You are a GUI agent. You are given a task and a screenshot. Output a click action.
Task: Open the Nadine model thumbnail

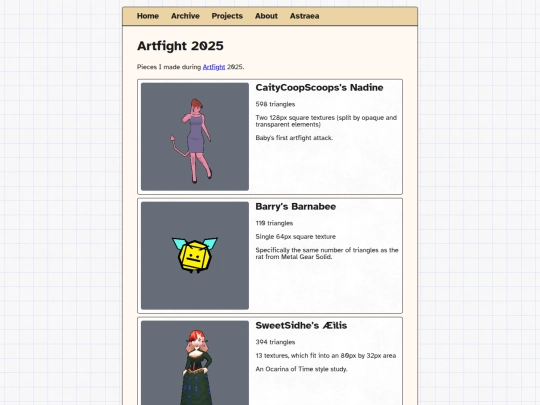point(195,137)
